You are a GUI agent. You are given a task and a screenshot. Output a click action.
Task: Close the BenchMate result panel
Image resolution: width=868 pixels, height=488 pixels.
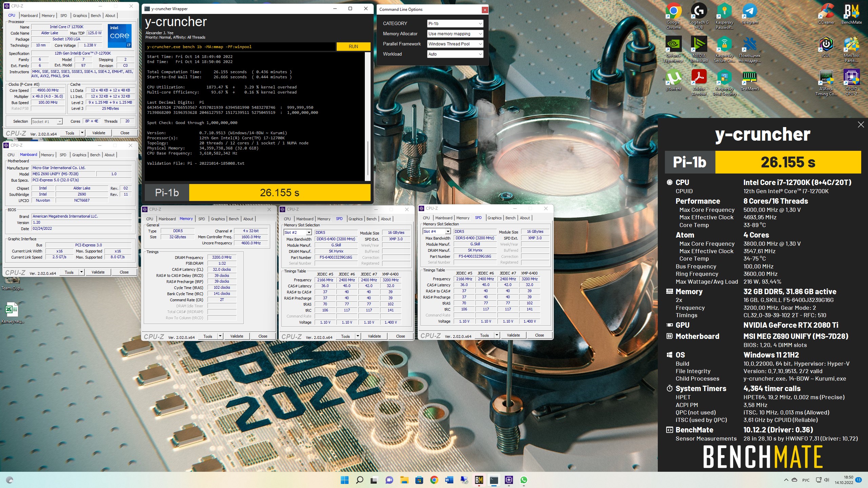[861, 125]
